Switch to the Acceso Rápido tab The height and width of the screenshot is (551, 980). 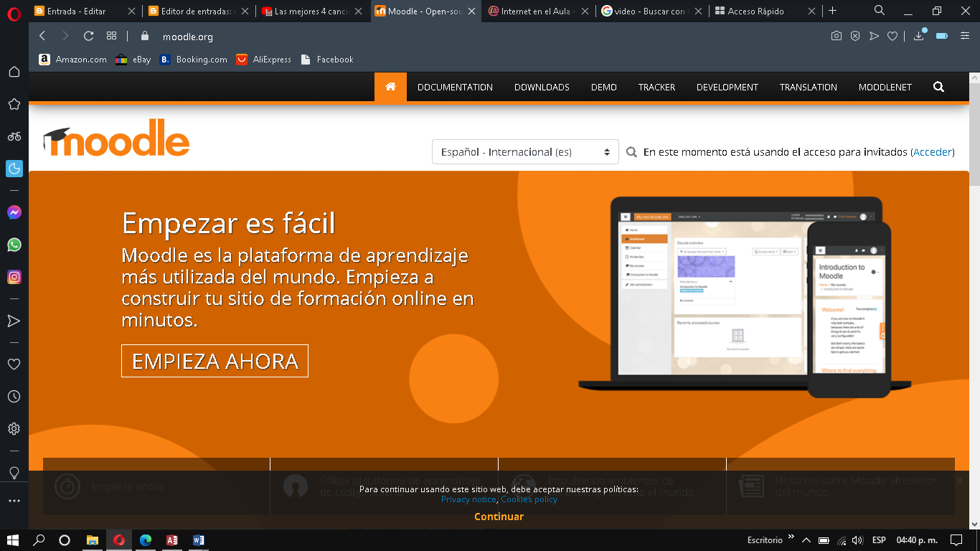click(755, 11)
